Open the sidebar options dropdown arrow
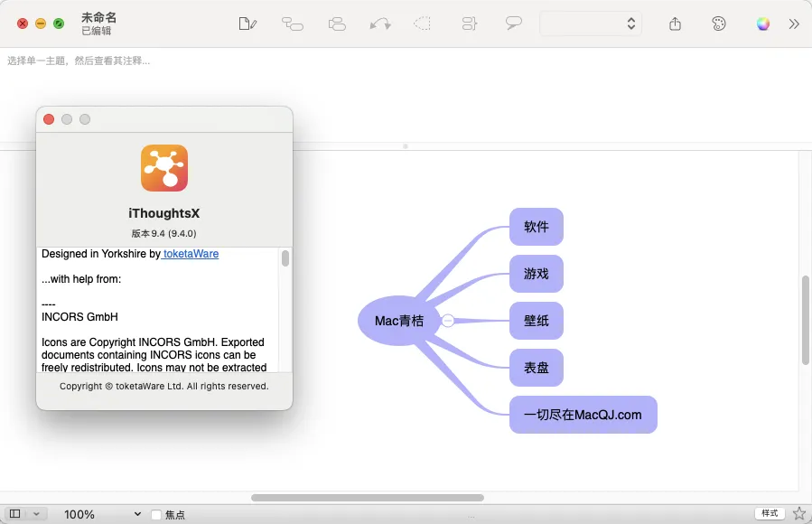The width and height of the screenshot is (812, 524). point(36,514)
